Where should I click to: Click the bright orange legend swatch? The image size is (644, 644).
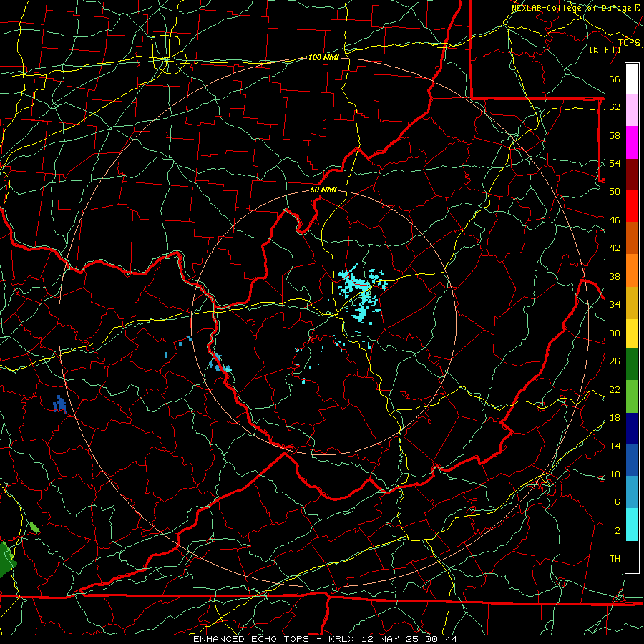[x=632, y=270]
